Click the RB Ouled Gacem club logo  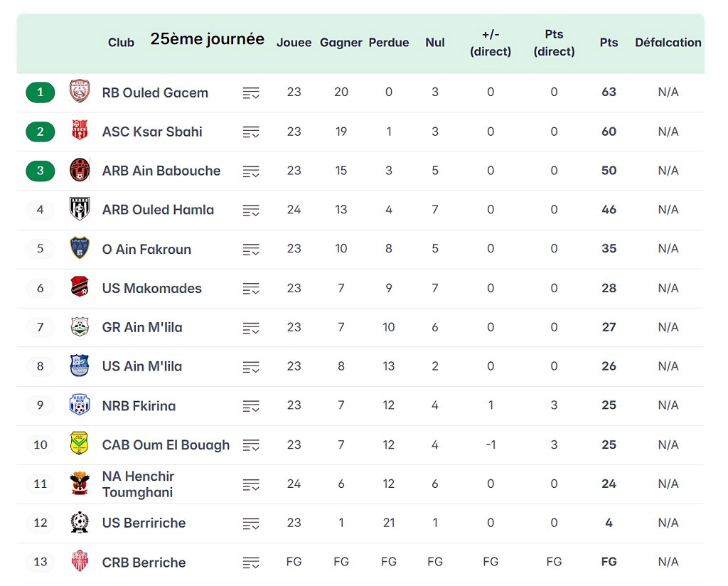[x=80, y=92]
